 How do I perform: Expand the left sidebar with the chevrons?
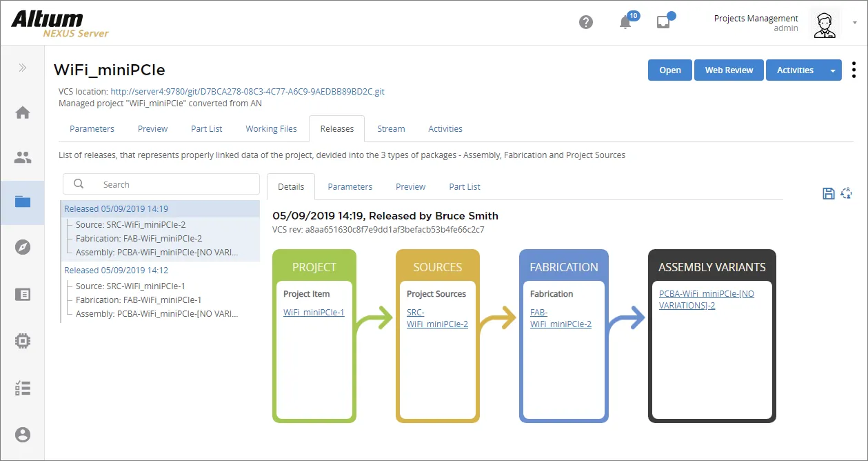[x=23, y=68]
